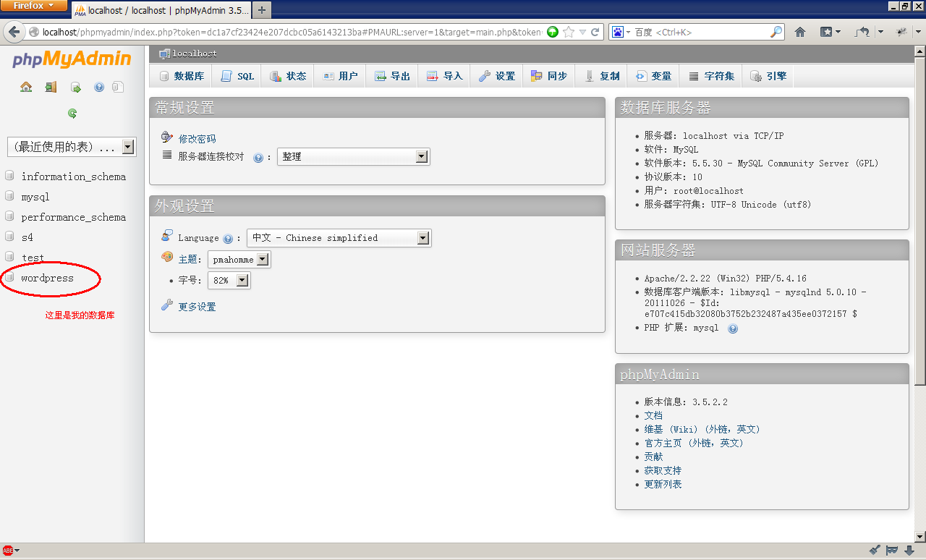Open the search engine selector paw dropdown
Screen dimensions: 926x560
pos(621,32)
